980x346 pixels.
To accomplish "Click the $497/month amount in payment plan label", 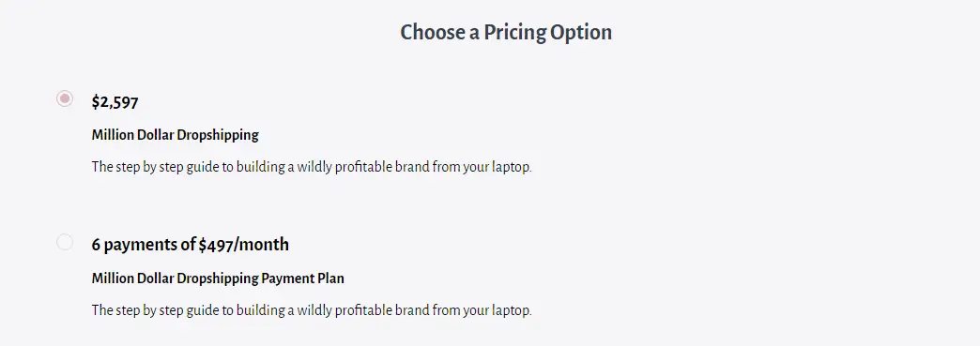I will [x=244, y=244].
